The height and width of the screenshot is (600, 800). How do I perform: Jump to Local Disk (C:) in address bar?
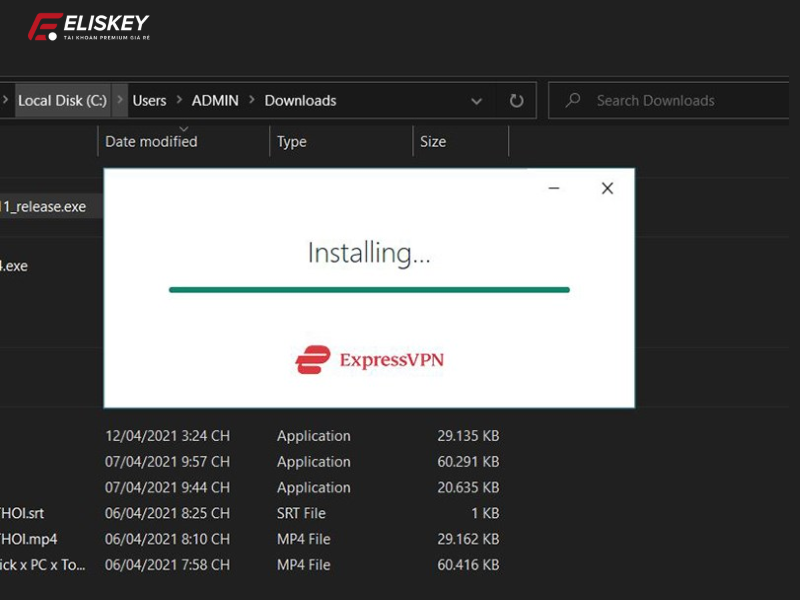tap(62, 101)
